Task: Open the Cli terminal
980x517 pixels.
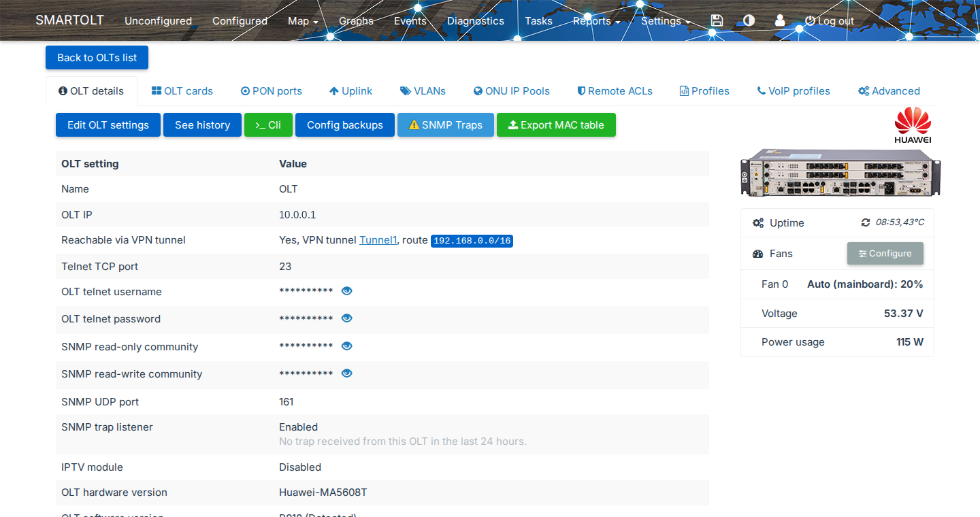Action: [x=268, y=125]
